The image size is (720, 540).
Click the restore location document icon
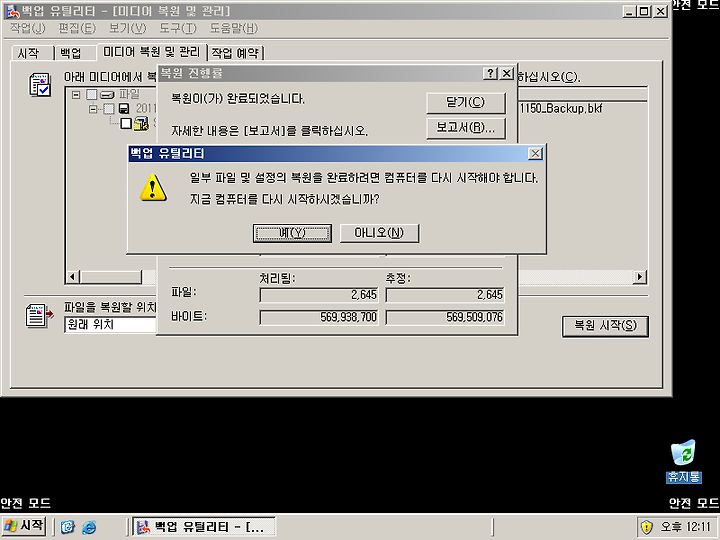(x=39, y=315)
